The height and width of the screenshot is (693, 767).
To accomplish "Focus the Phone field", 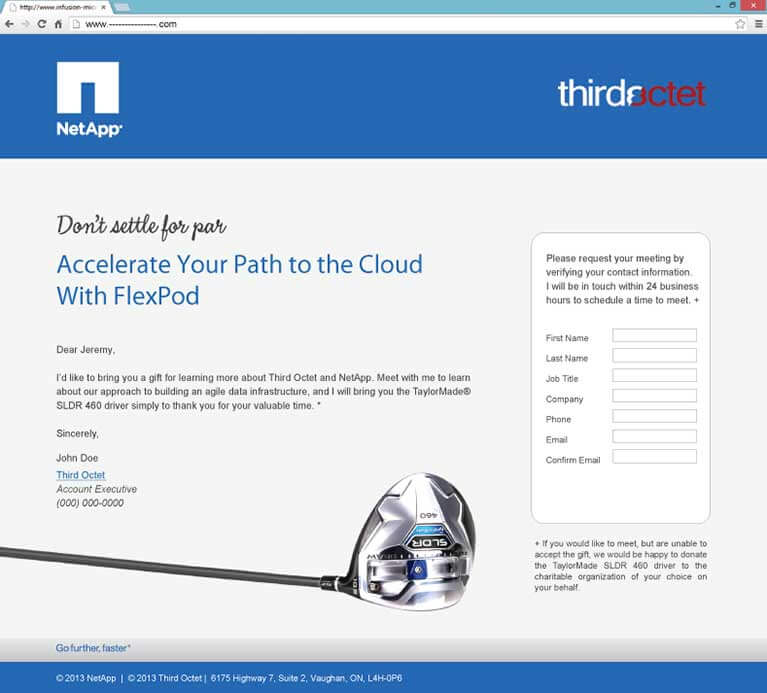I will click(654, 416).
